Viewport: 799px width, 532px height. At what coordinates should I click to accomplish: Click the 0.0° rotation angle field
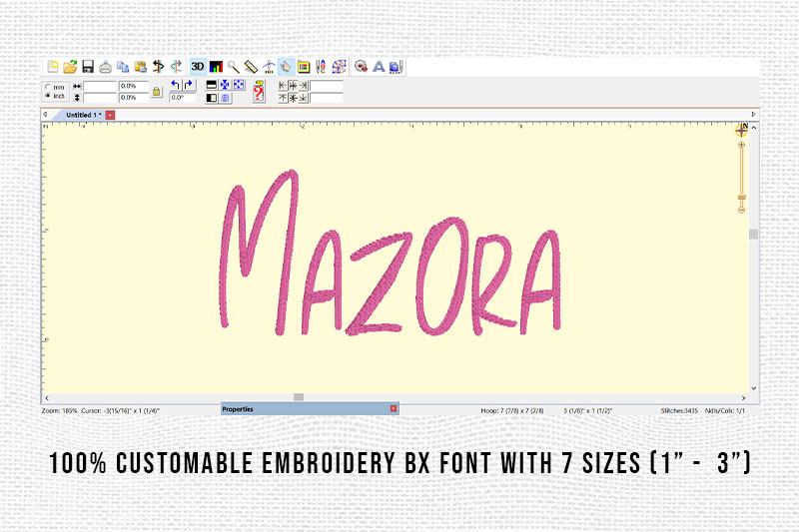[183, 97]
